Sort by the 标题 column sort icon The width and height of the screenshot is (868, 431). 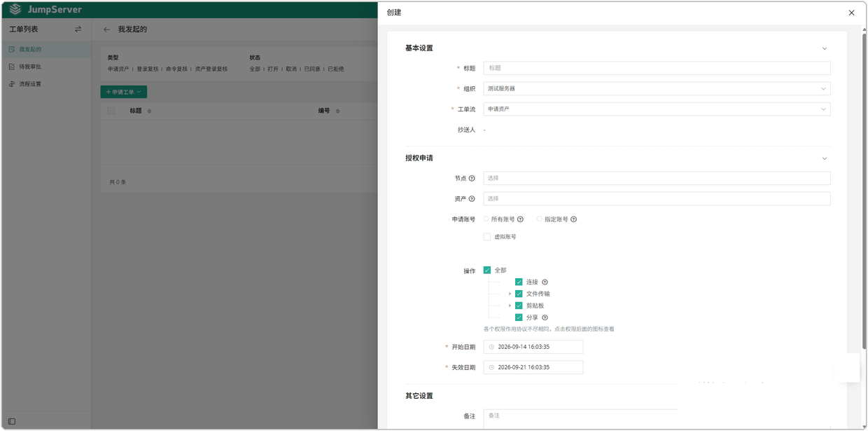tap(149, 111)
